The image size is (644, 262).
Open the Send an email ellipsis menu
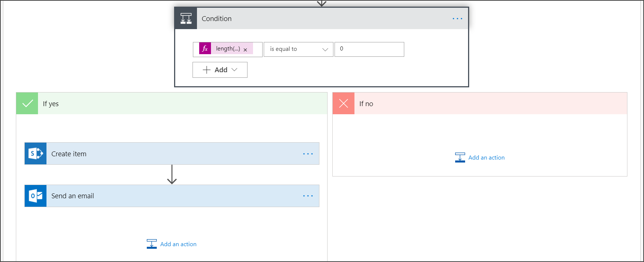(x=308, y=196)
